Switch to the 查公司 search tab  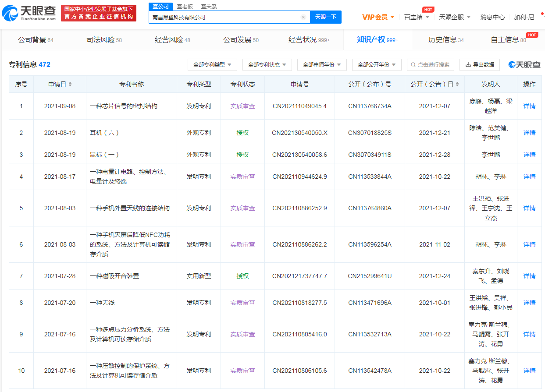(160, 6)
